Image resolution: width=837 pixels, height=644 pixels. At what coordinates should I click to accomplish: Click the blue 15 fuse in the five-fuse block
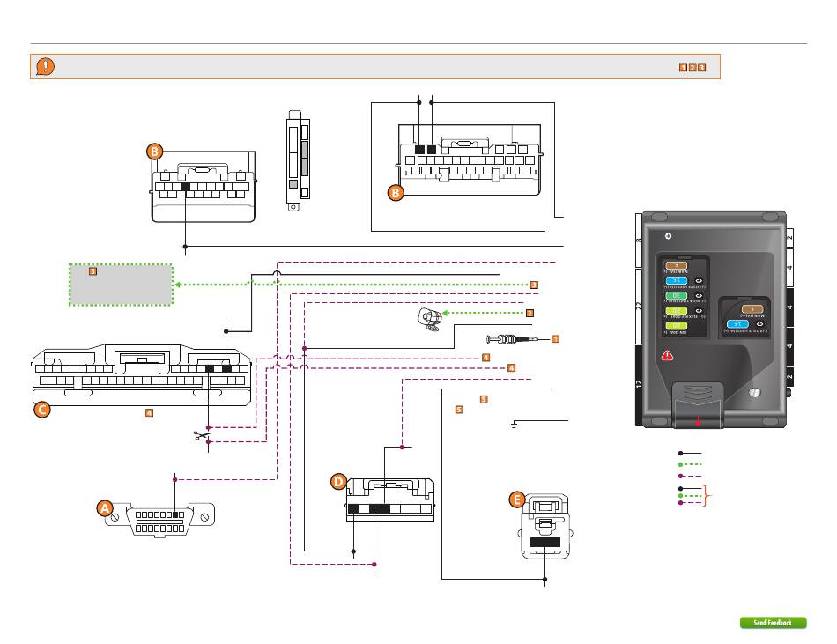pos(677,280)
